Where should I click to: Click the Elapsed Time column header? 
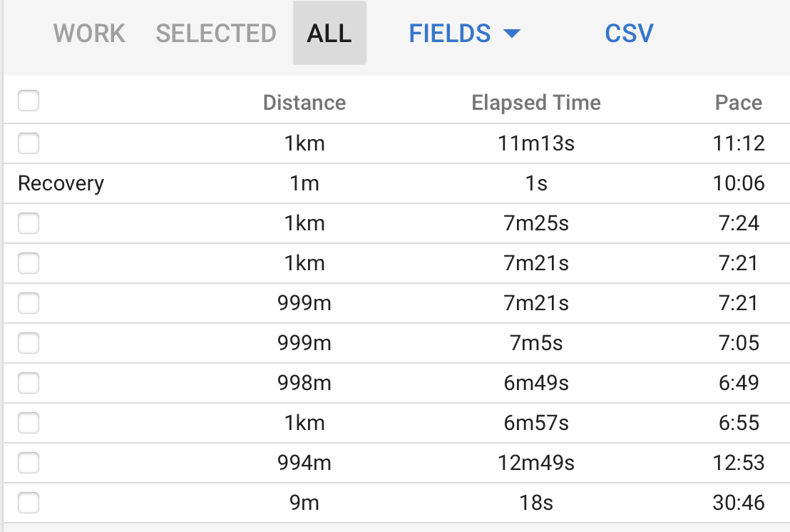coord(536,103)
